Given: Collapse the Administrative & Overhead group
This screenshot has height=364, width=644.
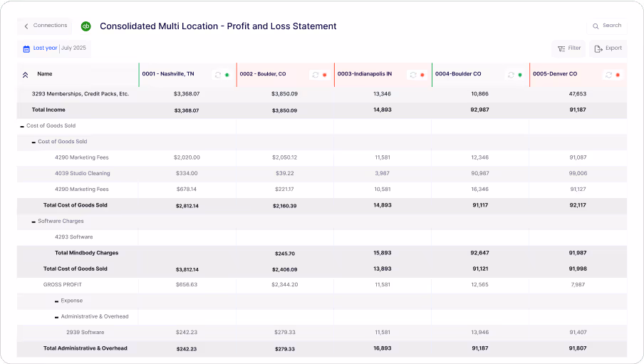Looking at the screenshot, I should 56,317.
